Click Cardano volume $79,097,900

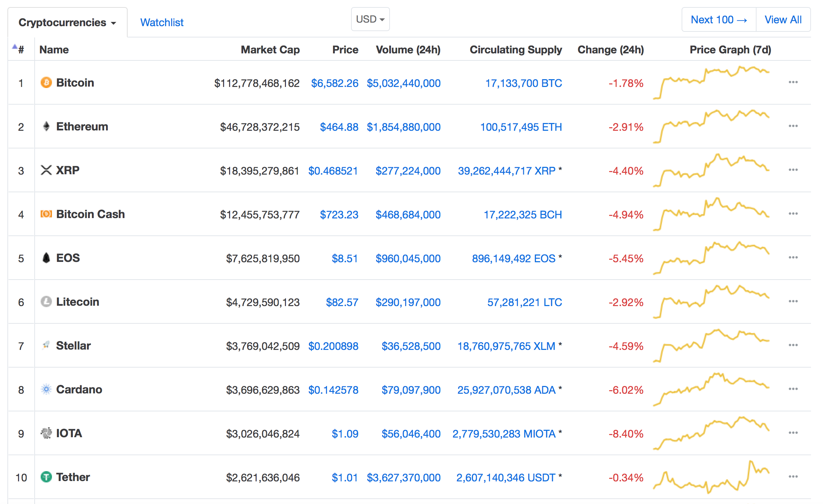coord(411,390)
